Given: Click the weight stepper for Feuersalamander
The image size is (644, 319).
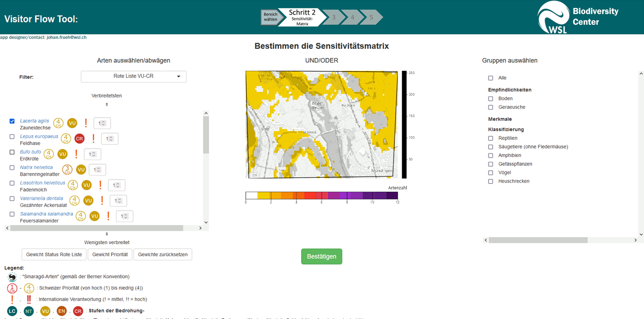Looking at the screenshot, I should [x=124, y=216].
